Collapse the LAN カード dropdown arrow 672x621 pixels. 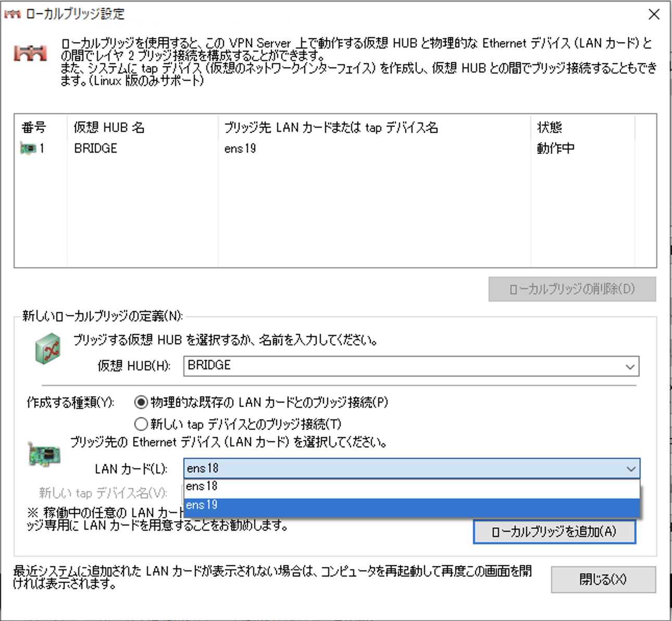[631, 469]
